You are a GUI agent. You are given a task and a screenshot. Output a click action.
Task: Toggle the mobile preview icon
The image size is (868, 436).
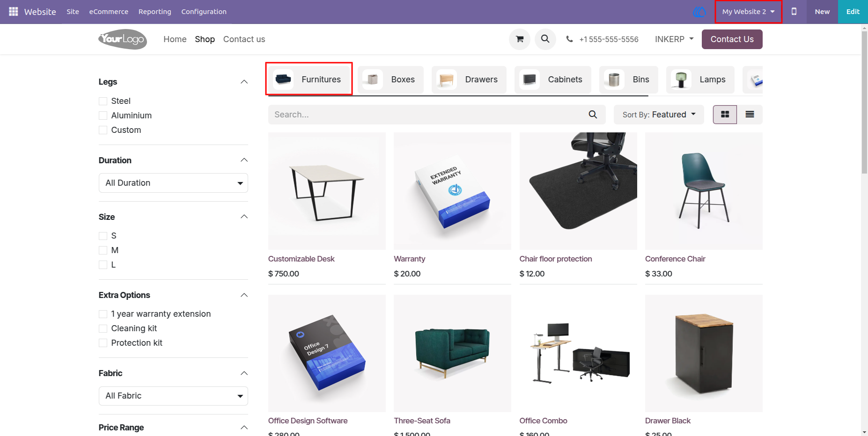(x=794, y=11)
